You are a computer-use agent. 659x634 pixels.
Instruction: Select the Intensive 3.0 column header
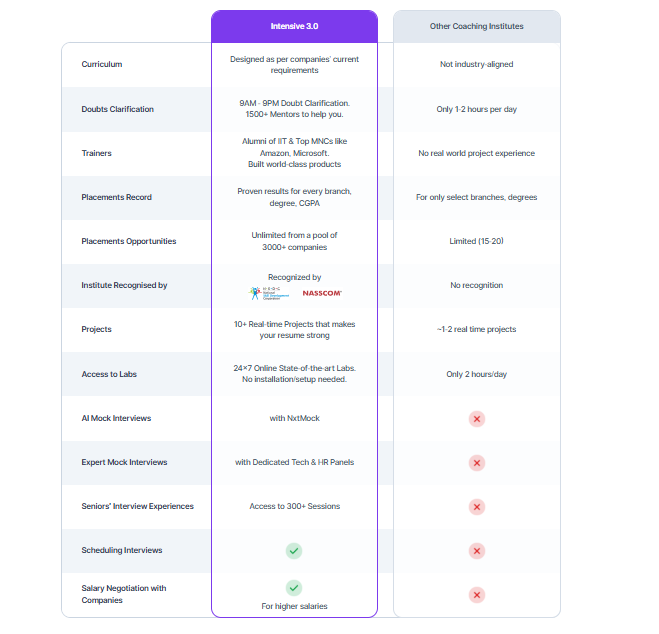coord(294,26)
